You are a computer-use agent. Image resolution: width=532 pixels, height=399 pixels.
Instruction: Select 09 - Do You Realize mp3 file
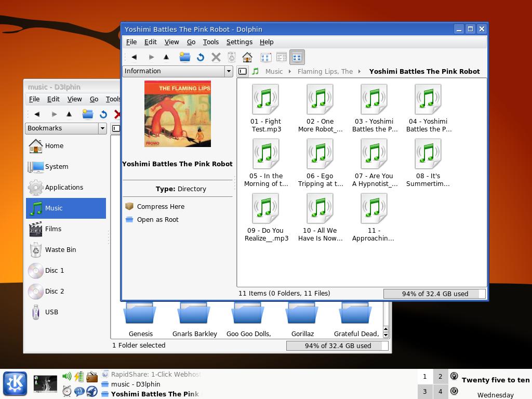tap(267, 218)
